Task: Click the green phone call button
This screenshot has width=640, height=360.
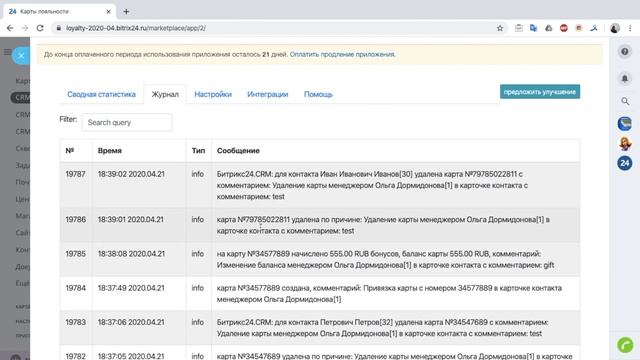Action: click(625, 345)
